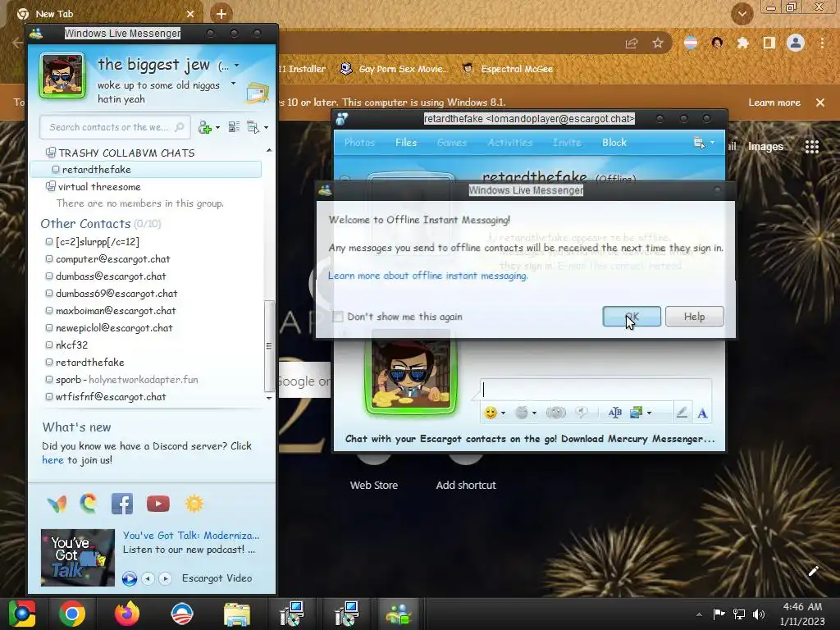Click Mercury Messenger download banner text

pos(530,439)
